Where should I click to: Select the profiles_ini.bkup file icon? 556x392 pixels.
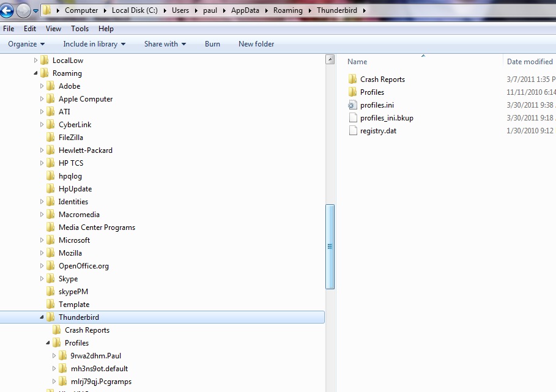[x=352, y=118]
